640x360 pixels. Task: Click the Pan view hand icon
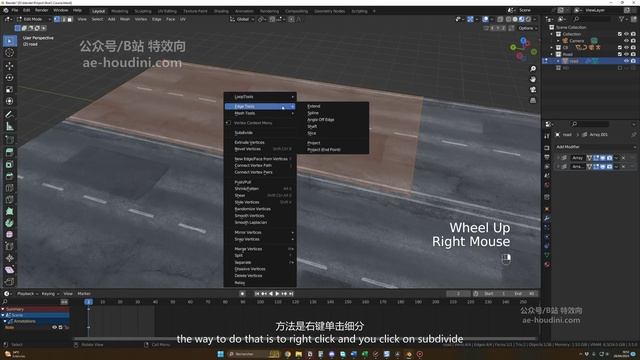click(x=533, y=79)
